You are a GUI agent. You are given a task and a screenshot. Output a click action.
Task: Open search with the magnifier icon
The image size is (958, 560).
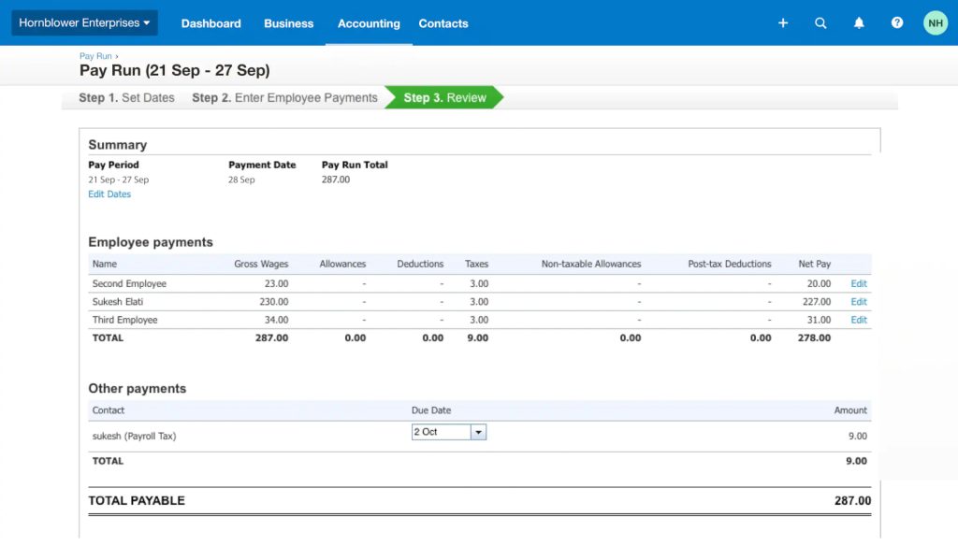[x=820, y=23]
